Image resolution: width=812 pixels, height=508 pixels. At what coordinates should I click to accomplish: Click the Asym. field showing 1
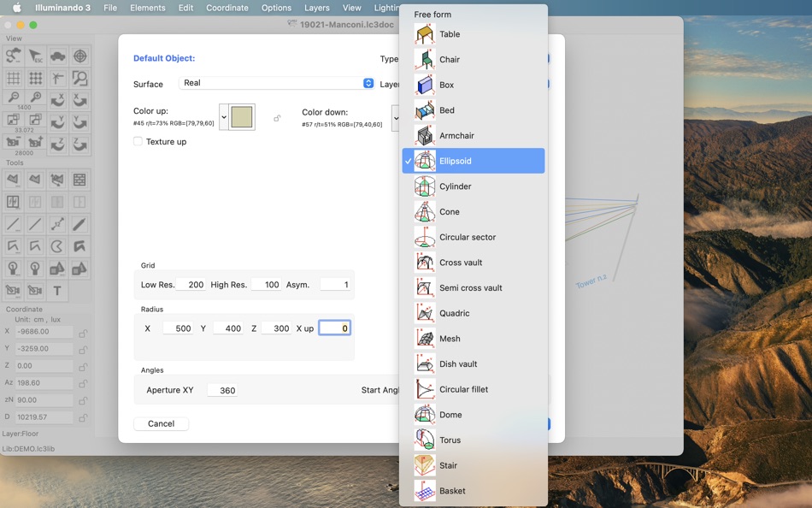point(335,285)
